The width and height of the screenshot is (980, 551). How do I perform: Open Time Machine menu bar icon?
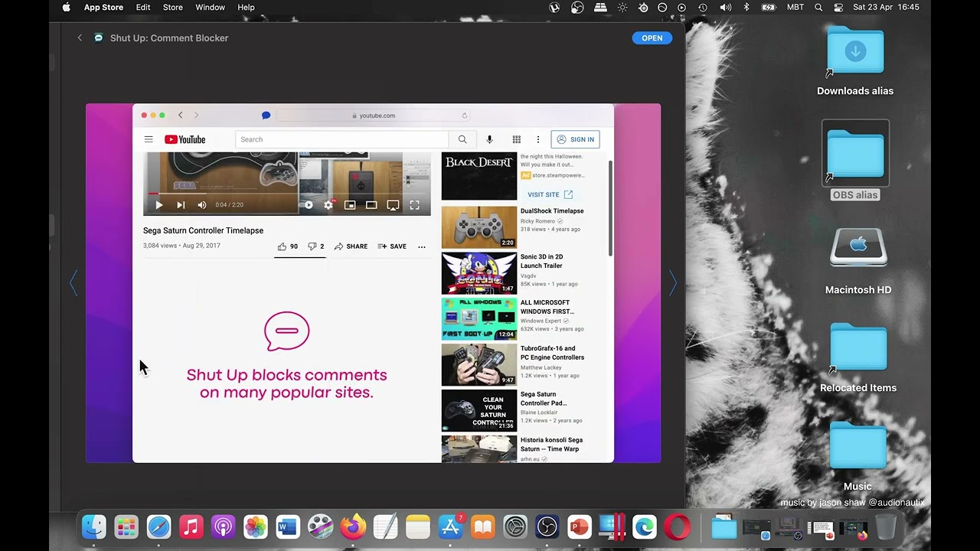703,8
